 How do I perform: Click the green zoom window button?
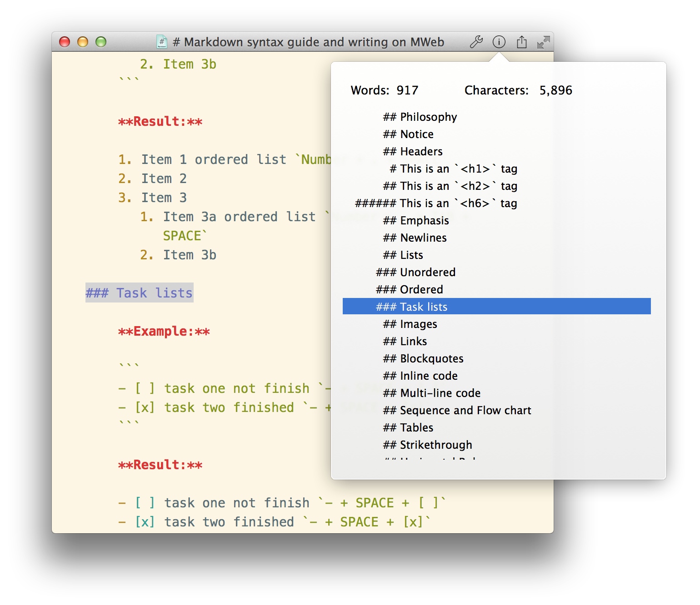pyautogui.click(x=101, y=42)
